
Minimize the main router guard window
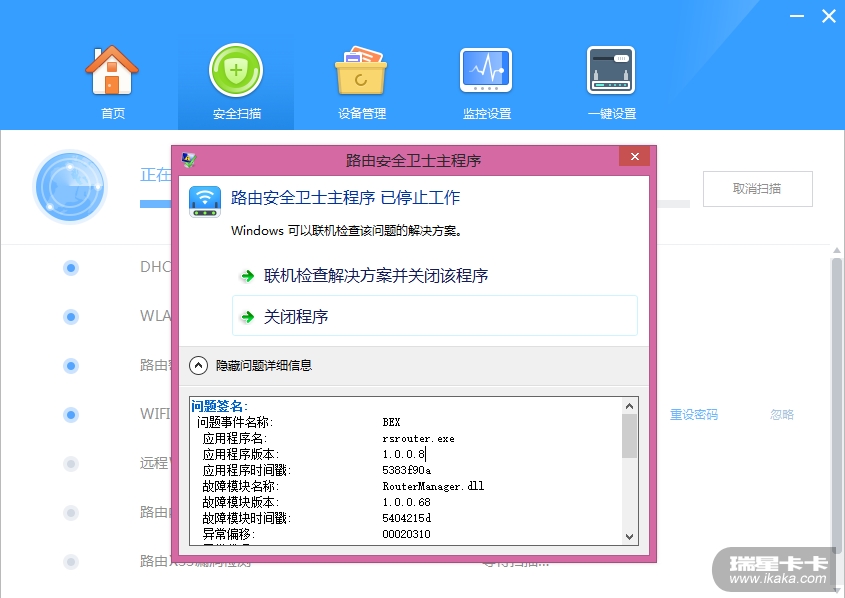(797, 16)
